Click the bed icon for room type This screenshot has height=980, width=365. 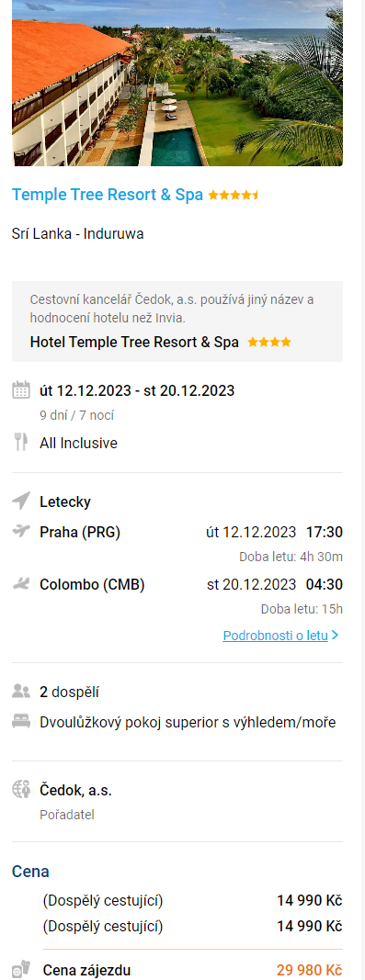coord(20,722)
